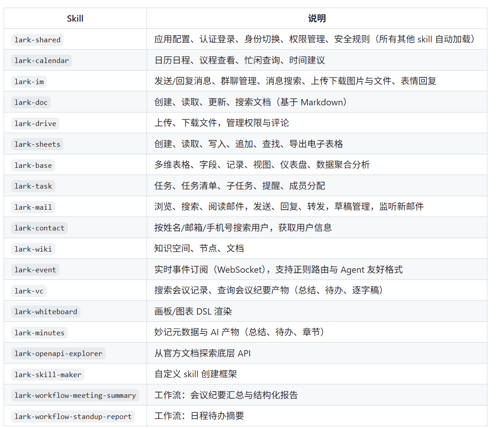This screenshot has width=504, height=428.
Task: Select the lark-task skill name
Action: tap(33, 186)
